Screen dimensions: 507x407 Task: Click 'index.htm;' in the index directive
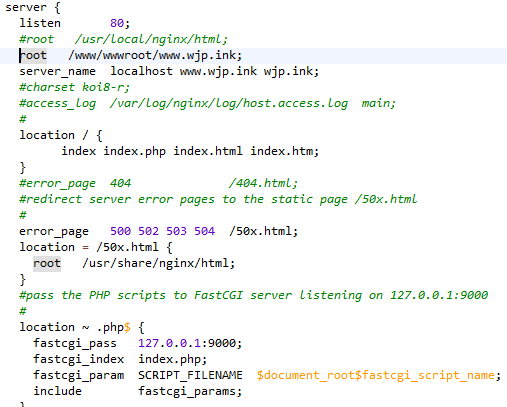pyautogui.click(x=285, y=151)
